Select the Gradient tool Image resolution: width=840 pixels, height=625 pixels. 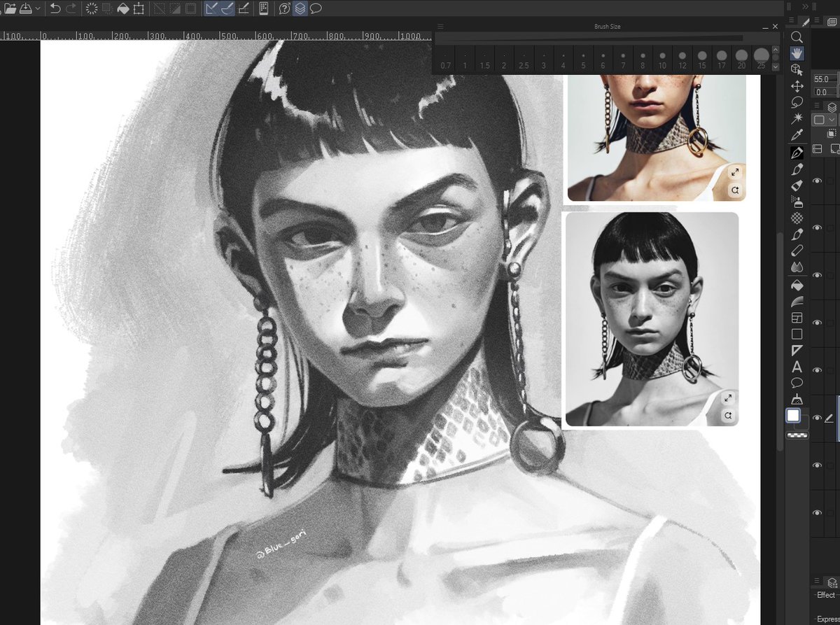pos(797,302)
